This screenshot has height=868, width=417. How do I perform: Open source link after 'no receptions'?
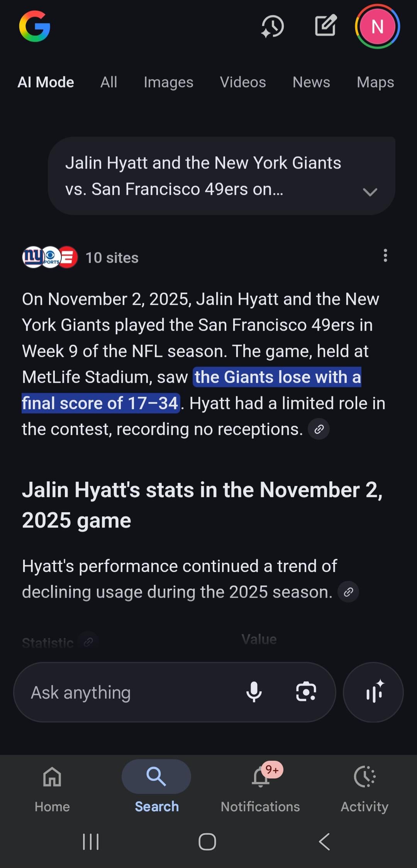(x=319, y=429)
